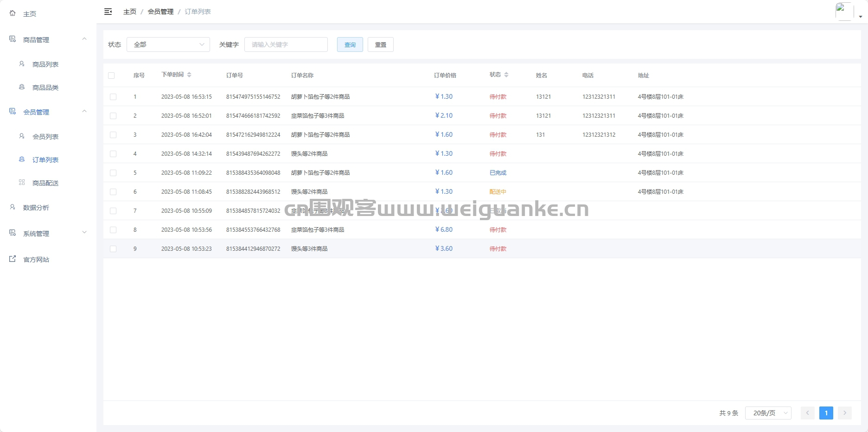Open the 20条/页 page size dropdown
868x432 pixels.
(x=768, y=413)
